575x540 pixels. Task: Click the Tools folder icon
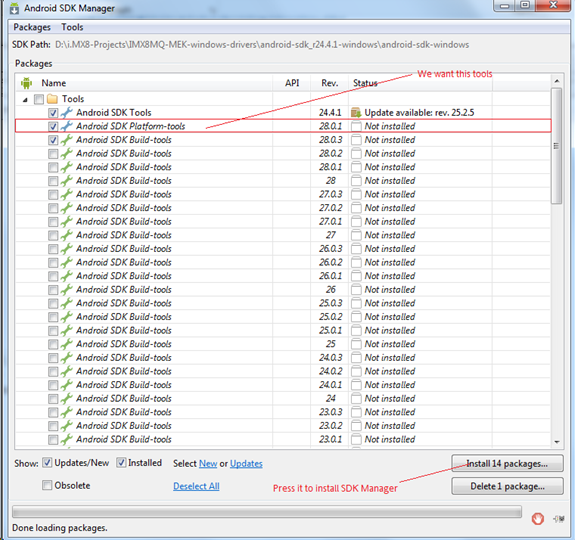point(52,99)
